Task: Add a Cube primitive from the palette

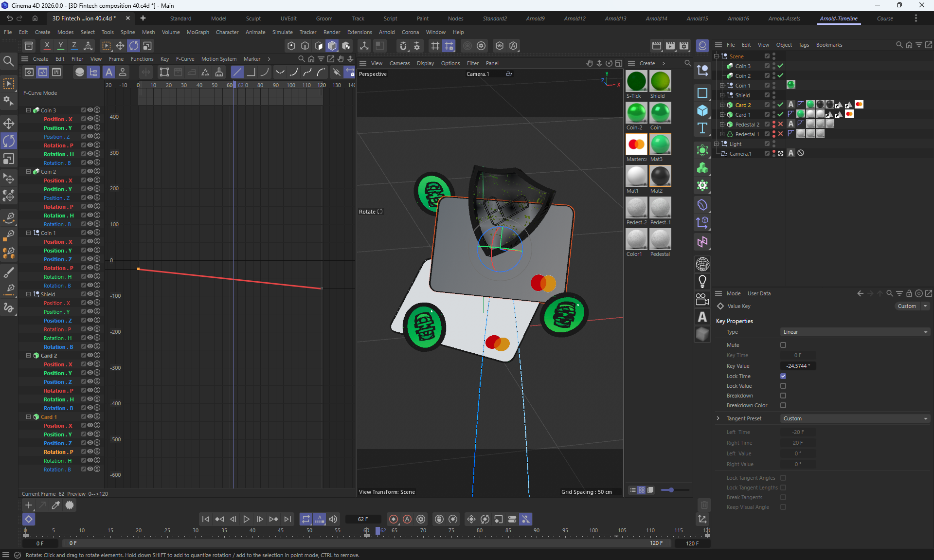Action: tap(702, 111)
